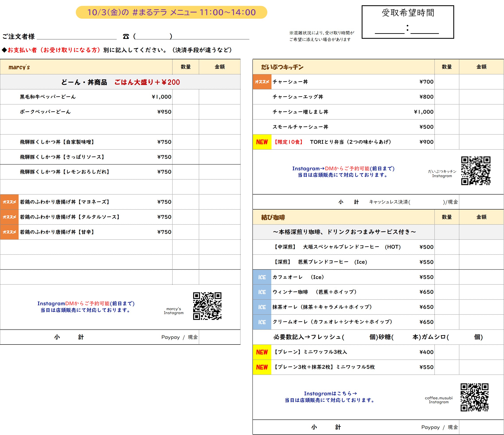Click the telephone symbol icon
The width and height of the screenshot is (504, 435).
coord(126,37)
